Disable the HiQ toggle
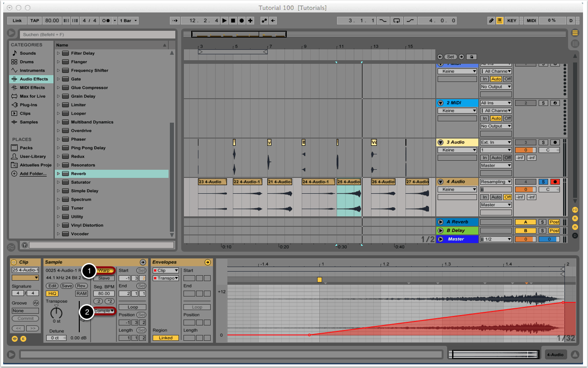588x368 pixels. click(x=52, y=294)
